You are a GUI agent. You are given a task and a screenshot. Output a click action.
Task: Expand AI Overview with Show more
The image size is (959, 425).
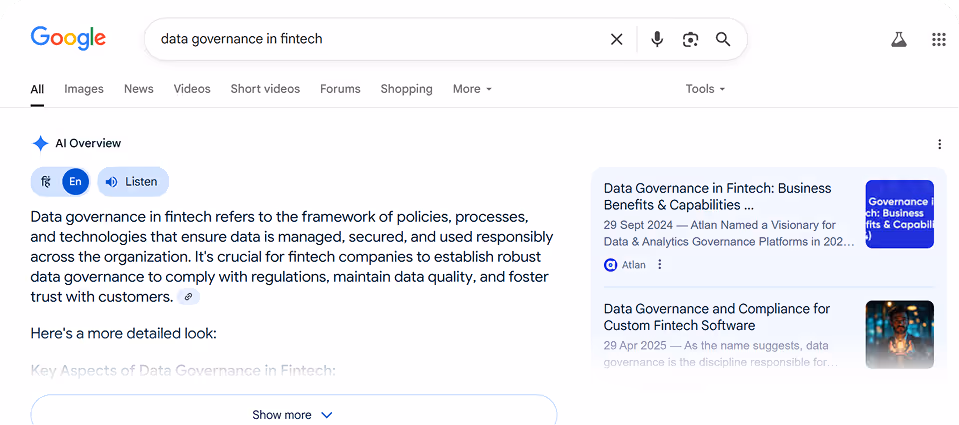coord(293,414)
